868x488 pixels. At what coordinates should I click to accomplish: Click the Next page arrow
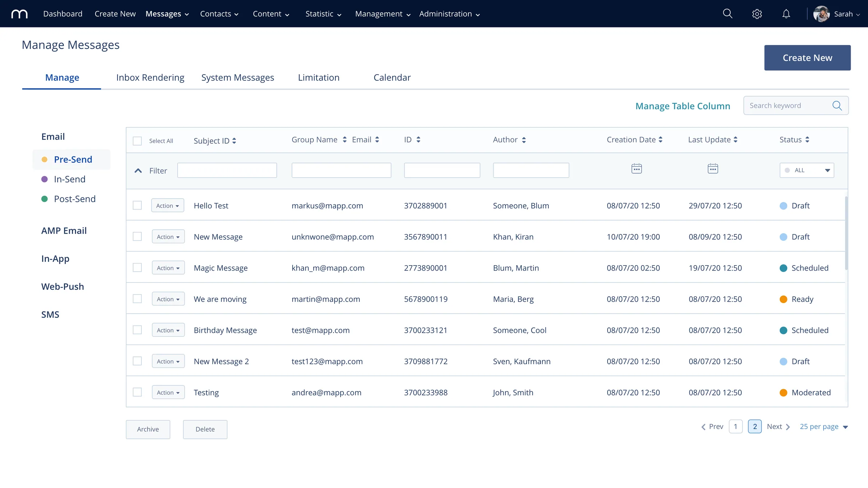(788, 427)
